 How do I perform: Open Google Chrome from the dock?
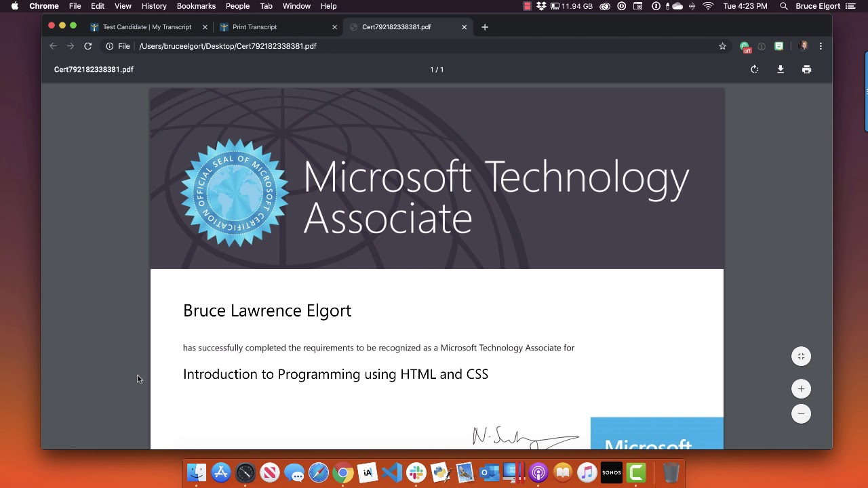click(343, 472)
